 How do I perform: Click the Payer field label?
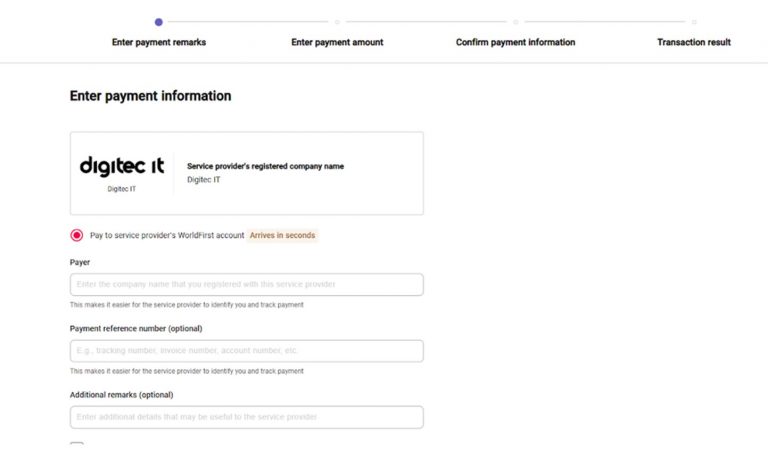point(80,263)
